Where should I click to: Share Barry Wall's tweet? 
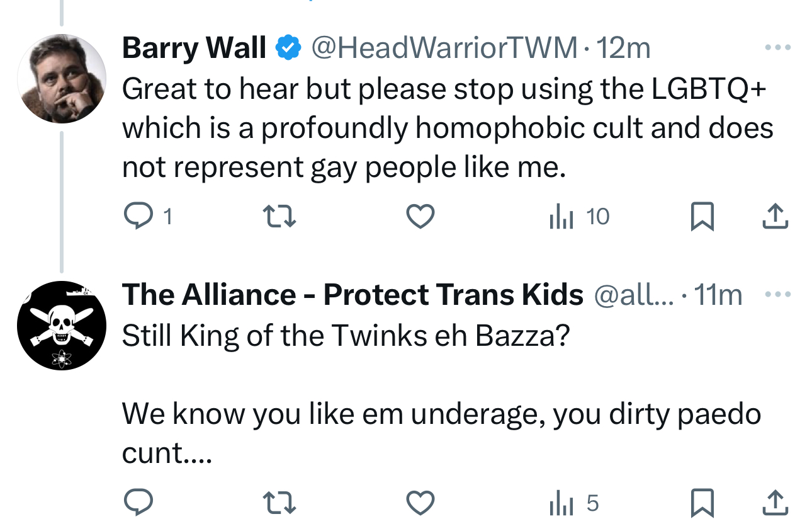pos(775,217)
